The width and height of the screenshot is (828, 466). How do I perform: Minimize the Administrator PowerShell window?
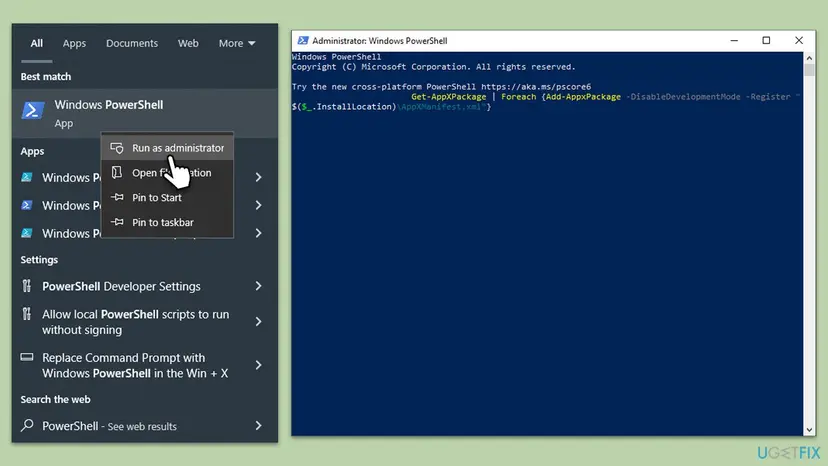pyautogui.click(x=734, y=41)
